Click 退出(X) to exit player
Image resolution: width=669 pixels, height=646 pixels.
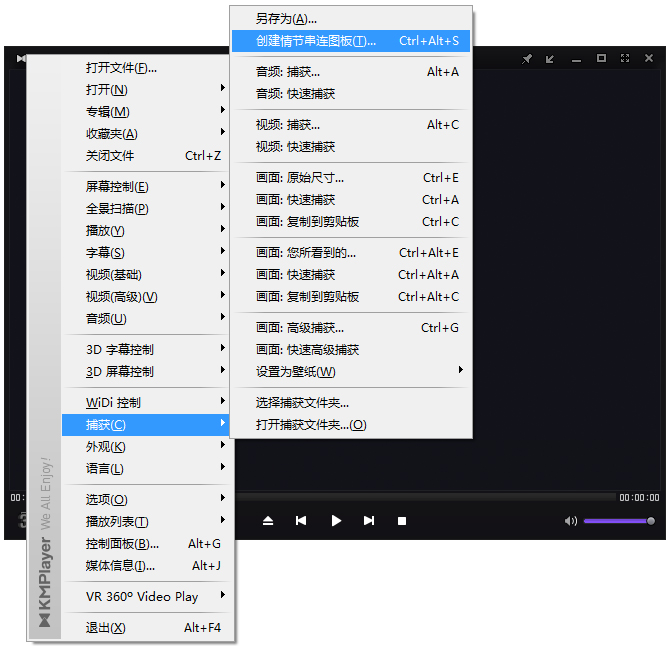(x=145, y=628)
